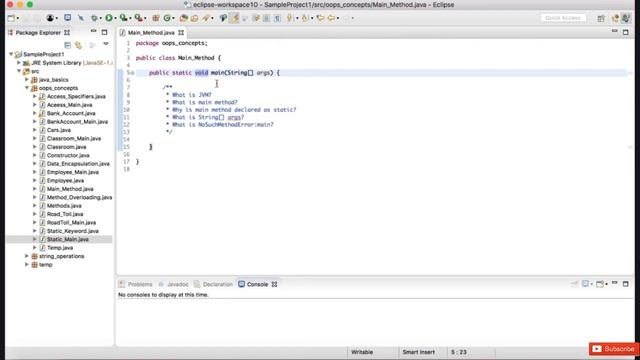Screen dimensions: 640x360
Task: Click the Open Task icon
Action: click(x=195, y=18)
